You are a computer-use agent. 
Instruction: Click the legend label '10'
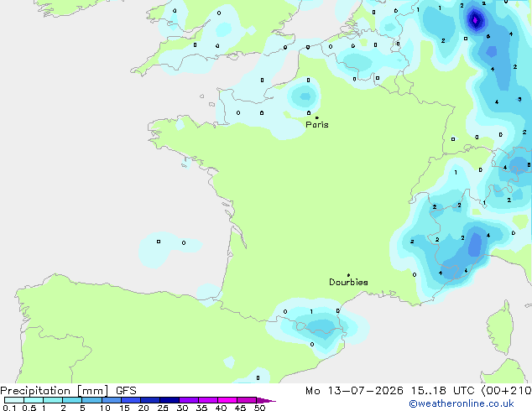point(105,408)
